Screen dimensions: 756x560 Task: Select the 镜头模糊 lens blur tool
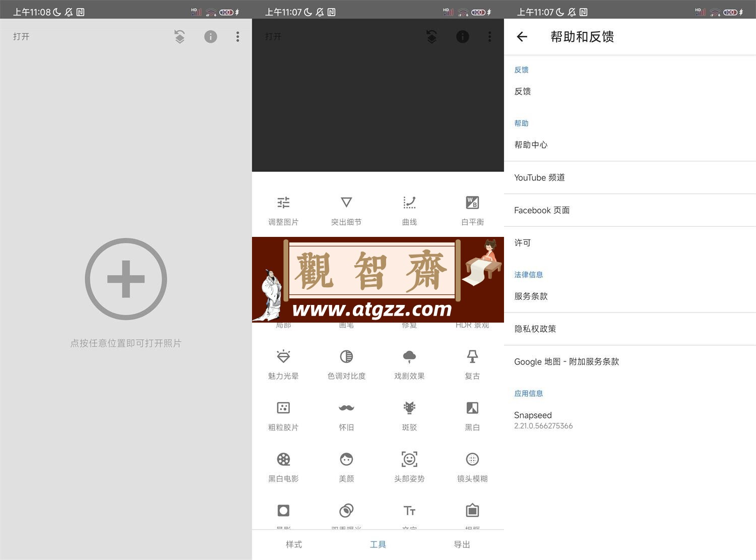(472, 468)
